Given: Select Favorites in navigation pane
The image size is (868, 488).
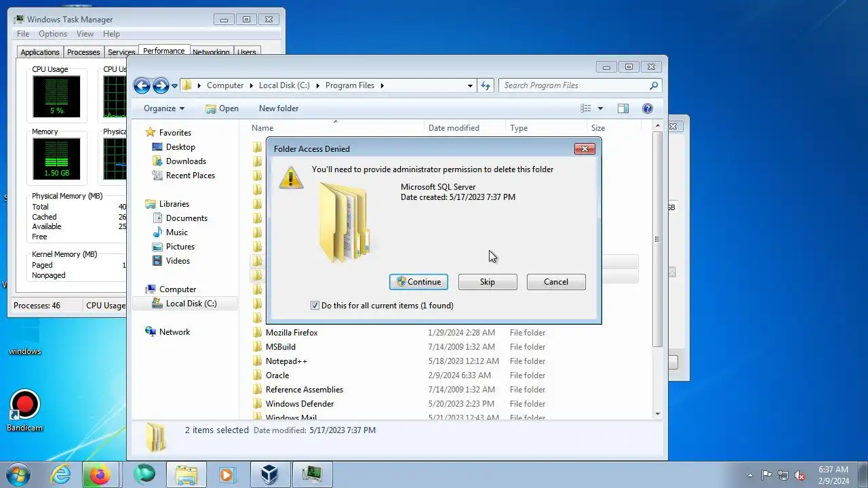Looking at the screenshot, I should (175, 133).
